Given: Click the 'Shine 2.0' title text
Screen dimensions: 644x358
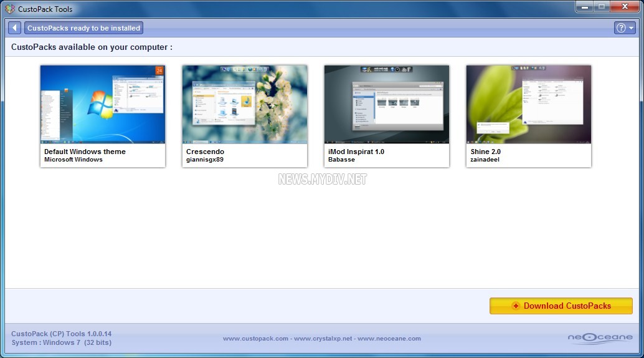Looking at the screenshot, I should click(x=485, y=152).
